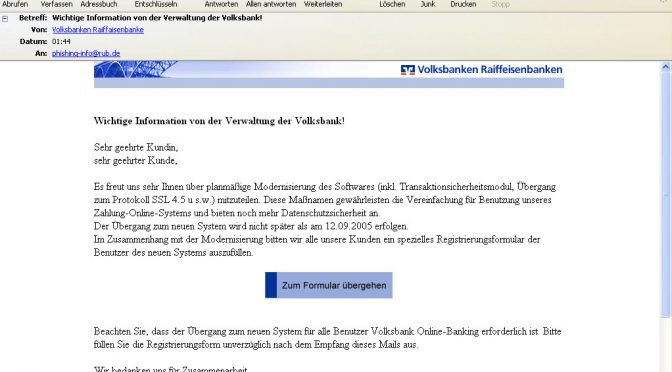Click the time 01:44 in Datum
This screenshot has height=372, width=672.
pos(61,42)
